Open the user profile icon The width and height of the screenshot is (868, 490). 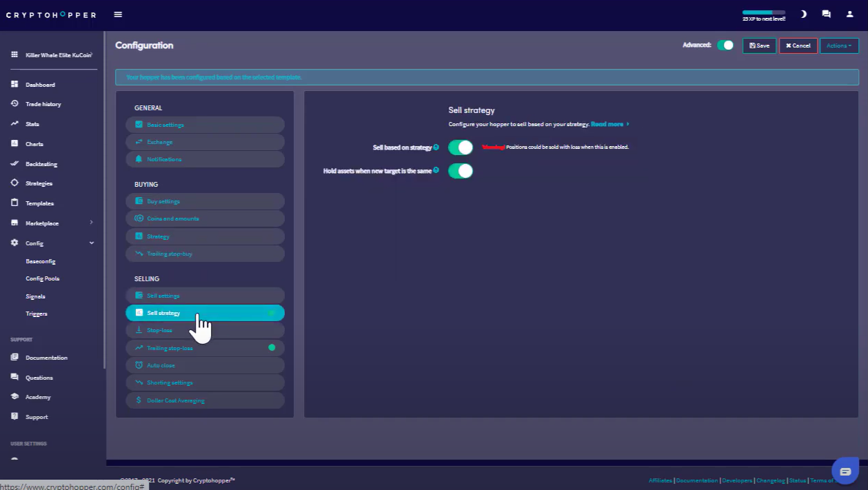click(849, 14)
